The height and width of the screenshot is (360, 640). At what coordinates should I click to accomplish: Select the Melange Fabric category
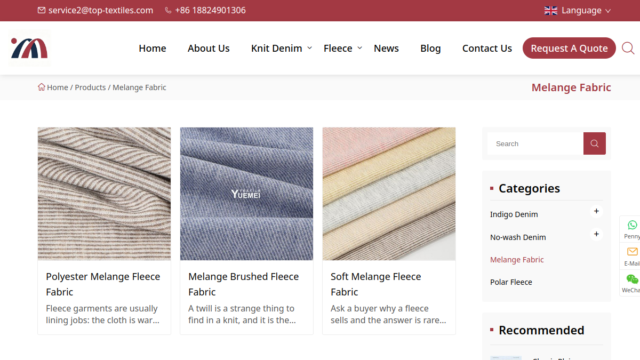point(517,260)
